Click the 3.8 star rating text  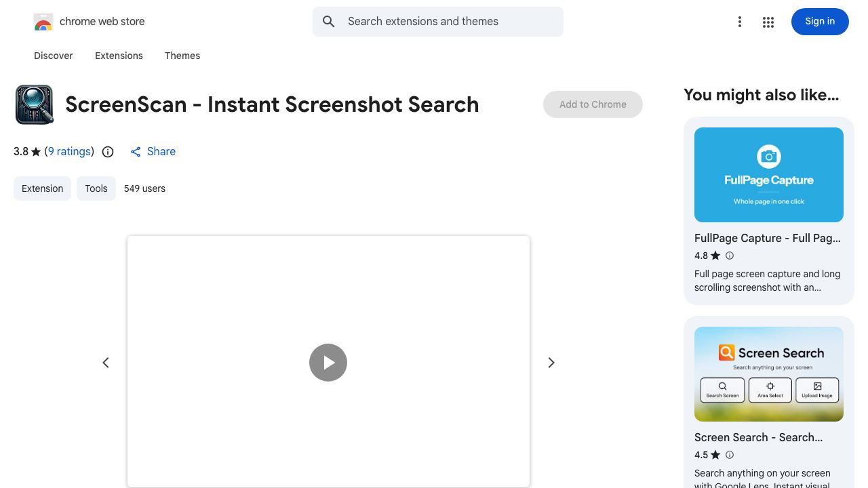pyautogui.click(x=27, y=152)
